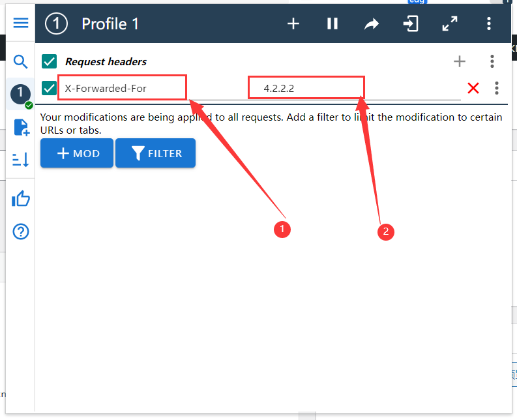Select Profile 1 badge in sidebar
This screenshot has height=420, width=517.
(x=21, y=94)
